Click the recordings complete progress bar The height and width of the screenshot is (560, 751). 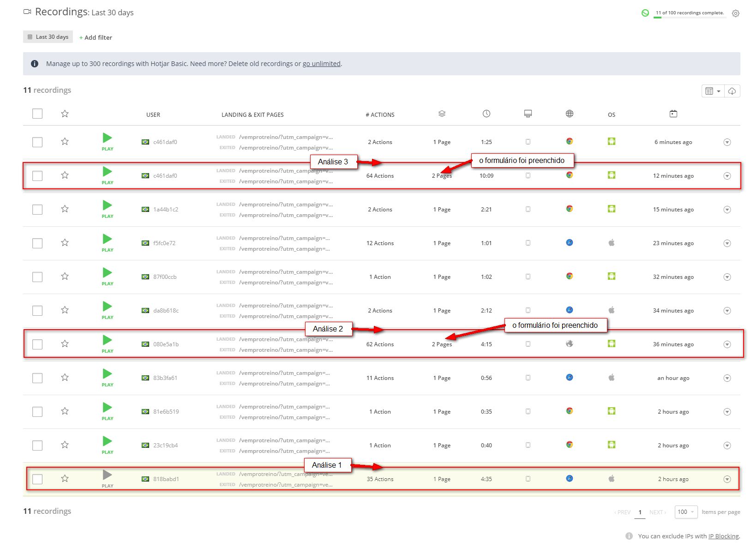click(690, 18)
